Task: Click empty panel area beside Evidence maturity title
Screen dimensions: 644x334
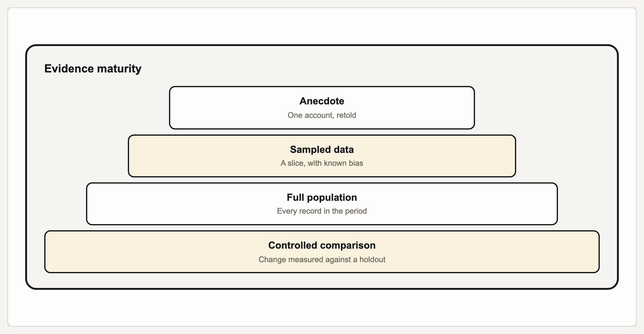Action: point(369,68)
